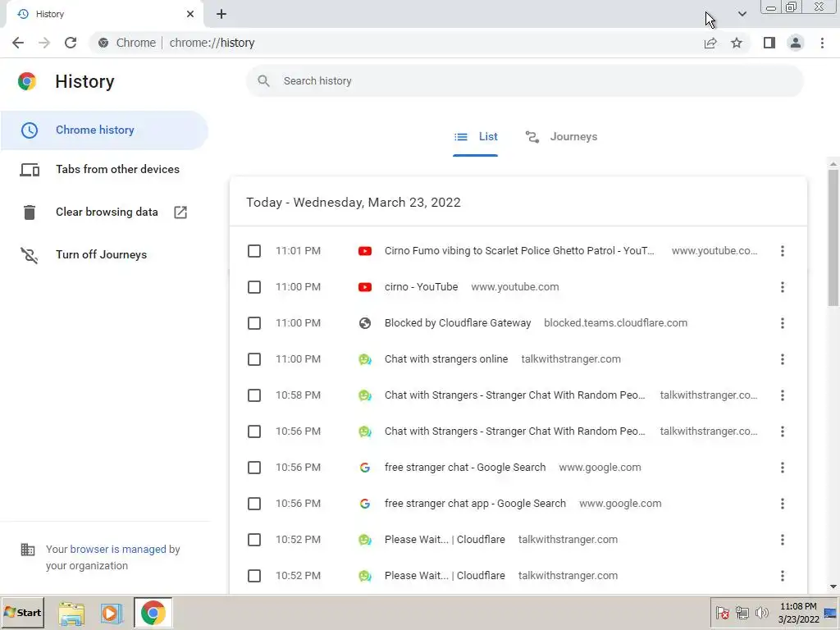The width and height of the screenshot is (840, 630).
Task: Open the Blocked by Cloudflare Gateway link
Action: [x=458, y=323]
